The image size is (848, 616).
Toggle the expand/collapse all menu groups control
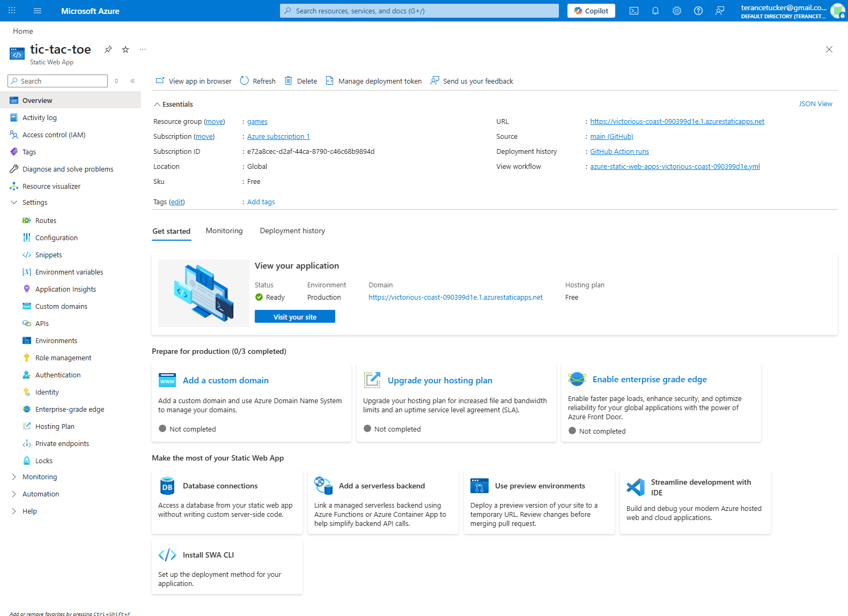point(116,81)
